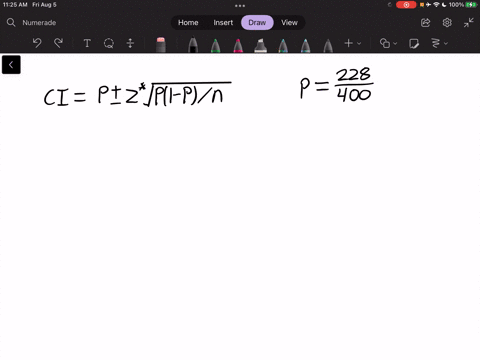Tap the handwritten 228/400 fraction

click(x=354, y=84)
